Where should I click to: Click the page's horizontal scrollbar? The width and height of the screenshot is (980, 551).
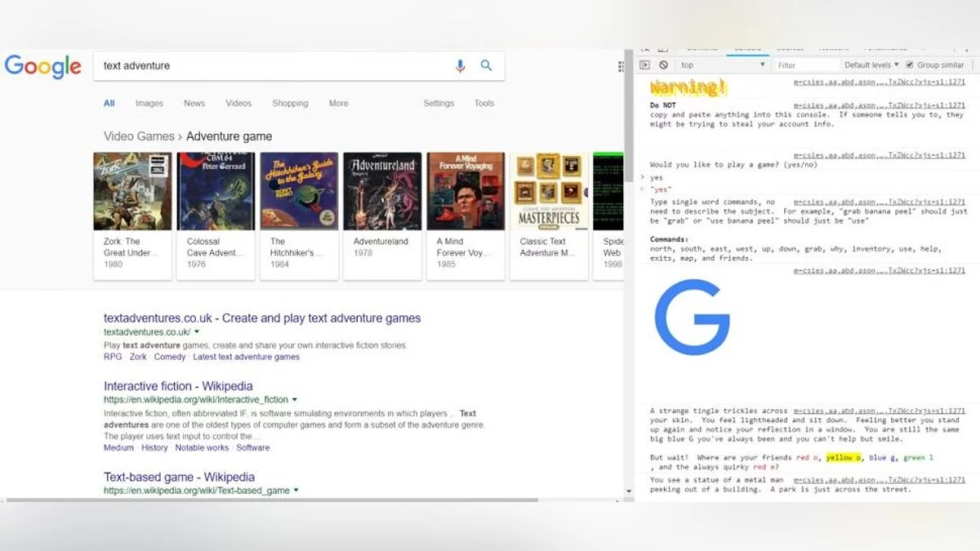(x=310, y=499)
